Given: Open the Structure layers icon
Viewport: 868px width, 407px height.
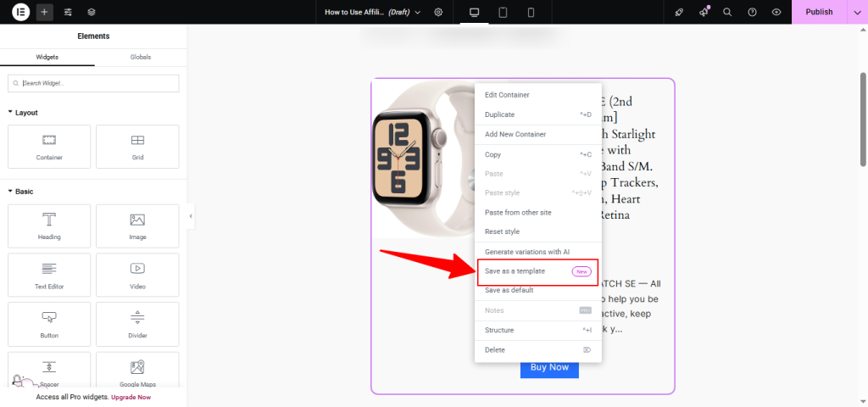Looking at the screenshot, I should (92, 12).
